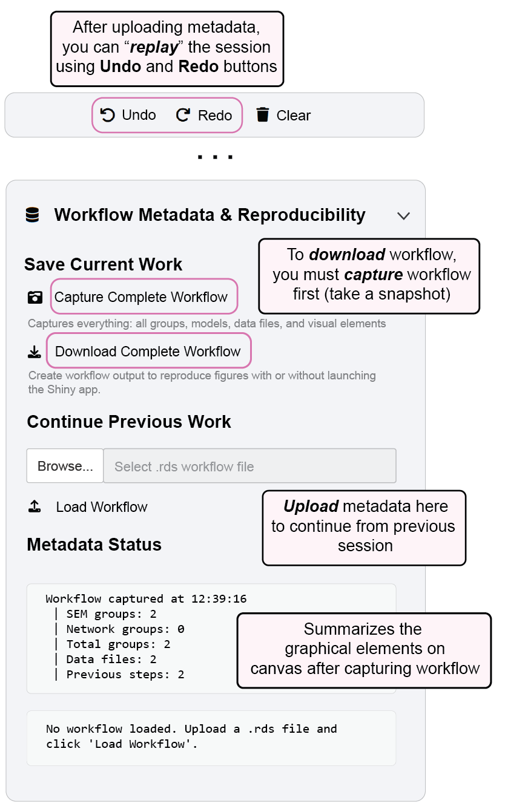Click the Metadata Status heading
The image size is (505, 812).
(x=94, y=545)
